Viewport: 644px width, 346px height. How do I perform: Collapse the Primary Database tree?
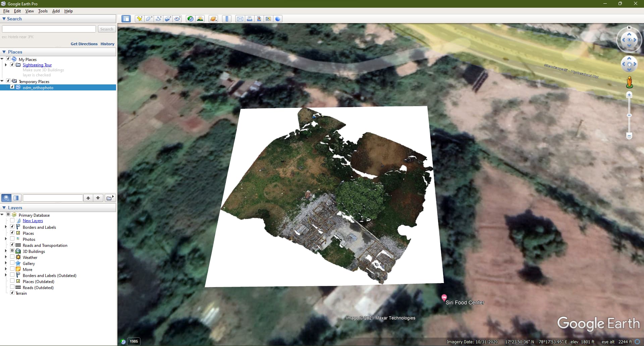tap(3, 214)
